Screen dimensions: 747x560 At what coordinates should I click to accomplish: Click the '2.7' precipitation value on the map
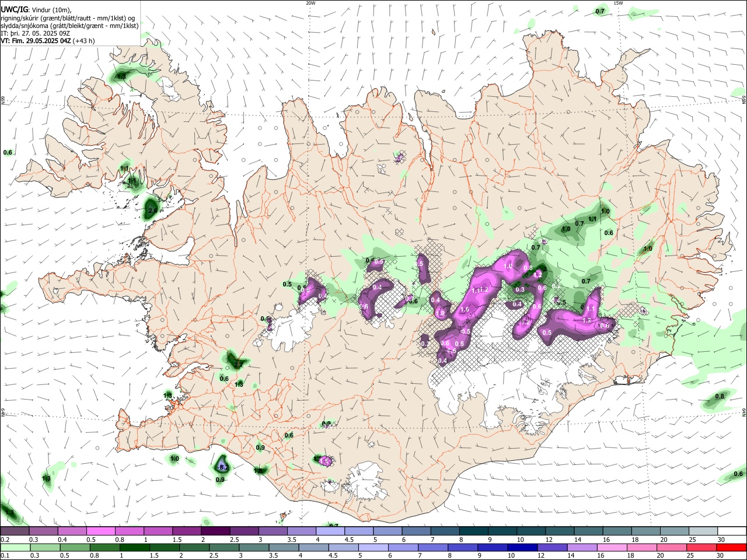[x=238, y=364]
